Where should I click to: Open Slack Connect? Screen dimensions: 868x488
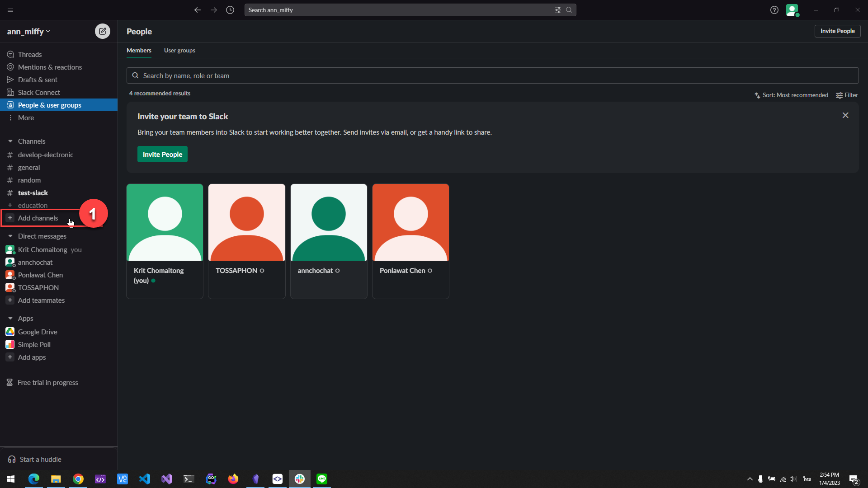tap(59, 92)
